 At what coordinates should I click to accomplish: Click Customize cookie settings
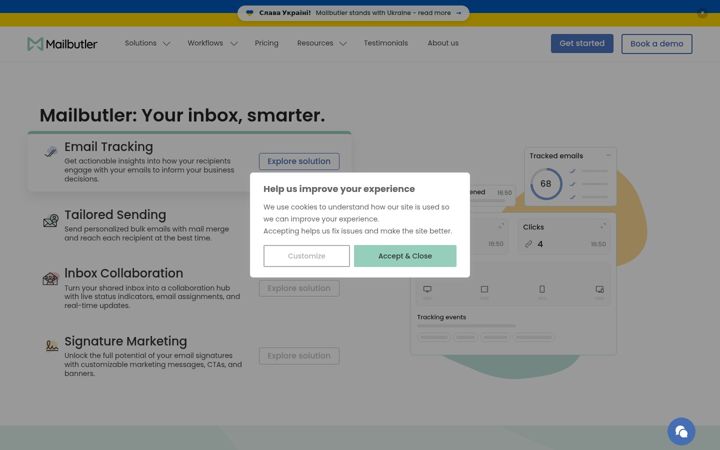pos(306,256)
